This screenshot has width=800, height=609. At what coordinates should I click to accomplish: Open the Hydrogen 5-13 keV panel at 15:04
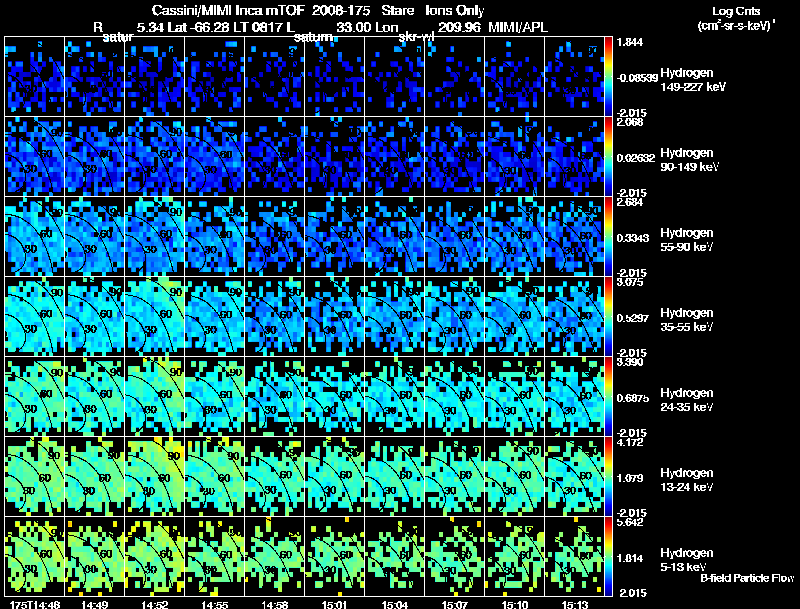tap(395, 557)
